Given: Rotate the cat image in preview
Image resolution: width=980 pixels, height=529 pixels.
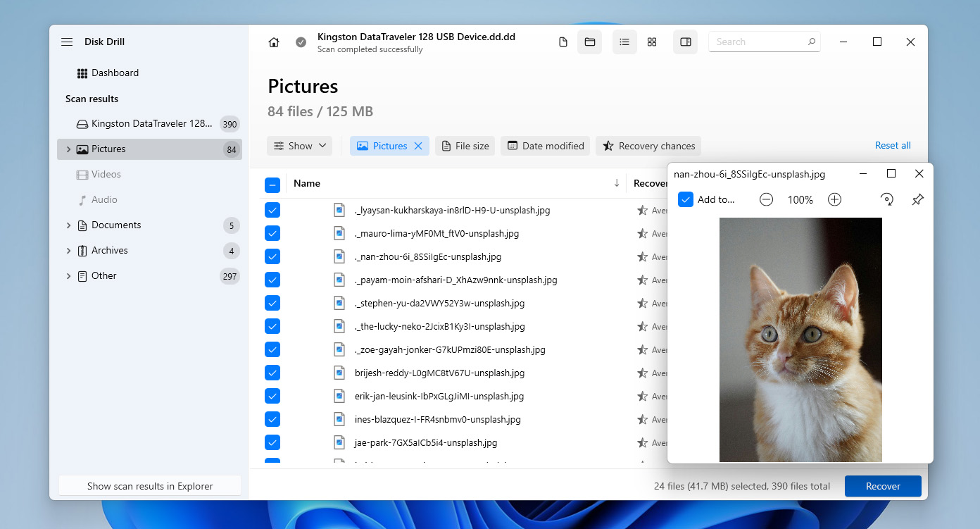Looking at the screenshot, I should point(886,199).
